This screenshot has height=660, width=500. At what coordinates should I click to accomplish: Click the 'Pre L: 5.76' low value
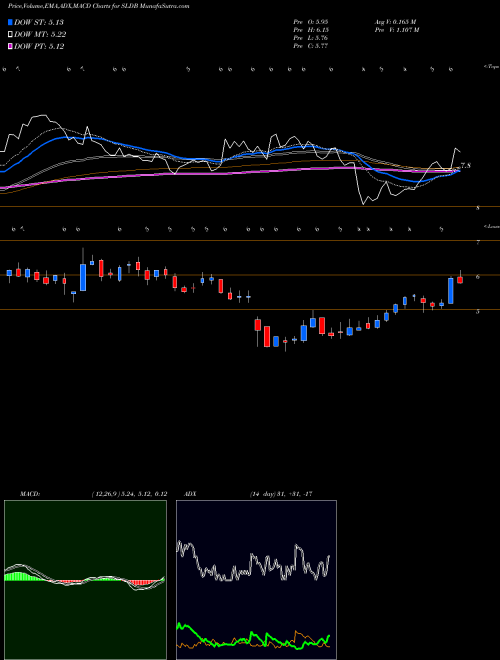pyautogui.click(x=311, y=38)
